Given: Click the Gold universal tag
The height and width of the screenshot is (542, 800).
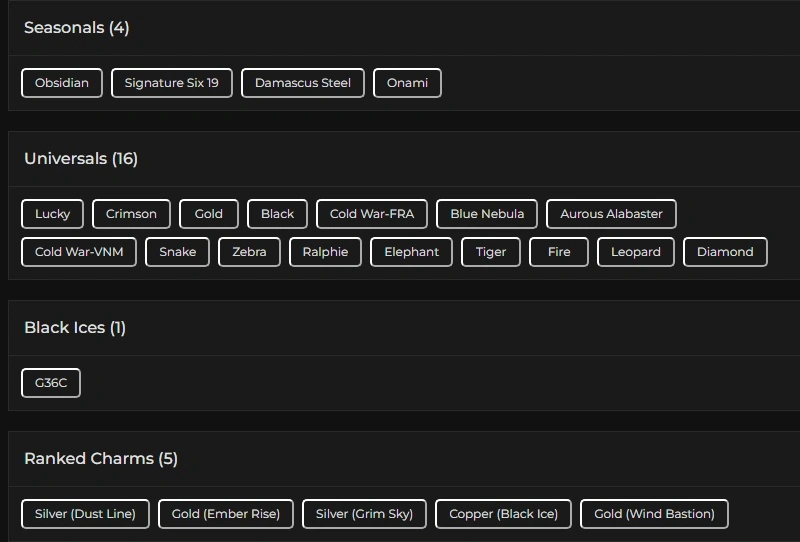Looking at the screenshot, I should (x=209, y=214).
